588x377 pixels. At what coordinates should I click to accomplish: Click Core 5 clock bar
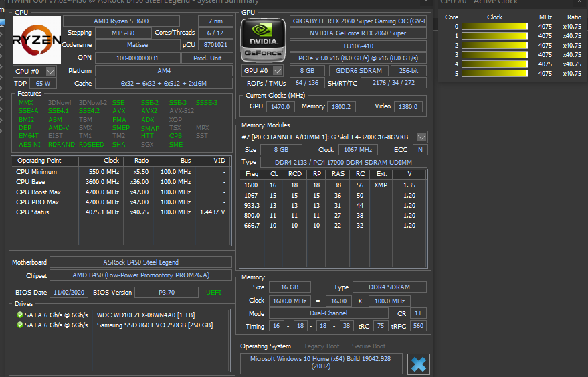pos(494,74)
